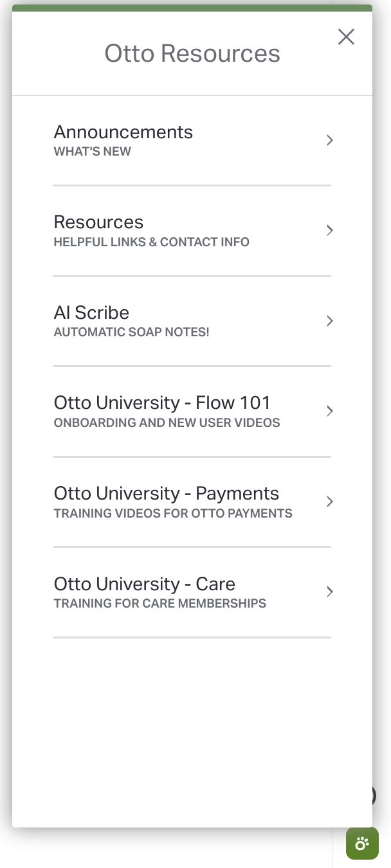Screen dimensions: 391x868
Task: Click the chevron beside Resources
Action: coord(329,230)
